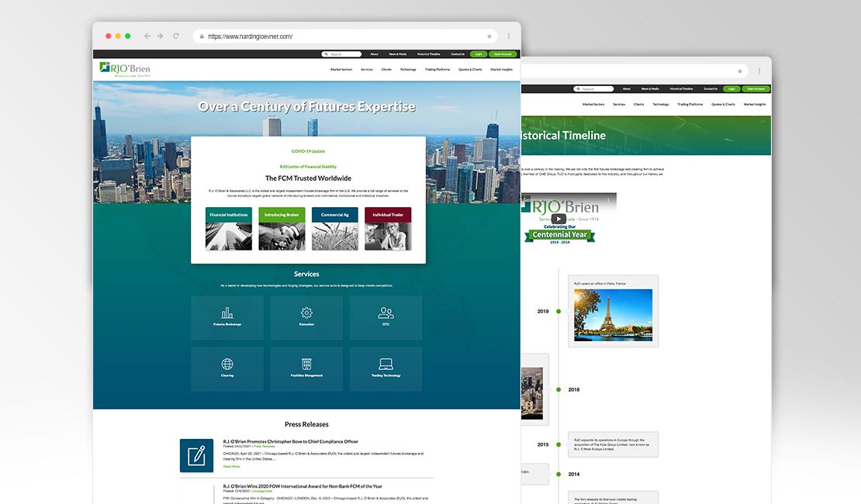Click the 2014 timeline marker dot
This screenshot has width=861, height=504.
(558, 474)
